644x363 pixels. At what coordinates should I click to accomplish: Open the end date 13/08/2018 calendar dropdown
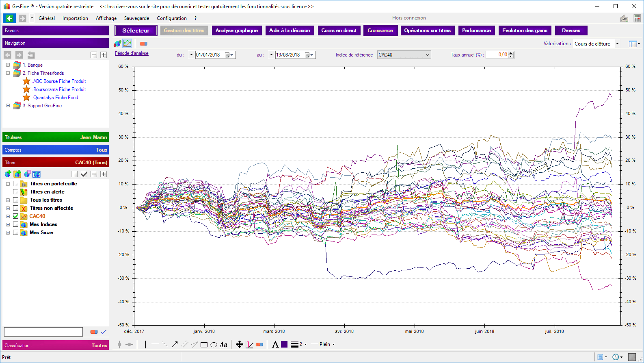309,55
